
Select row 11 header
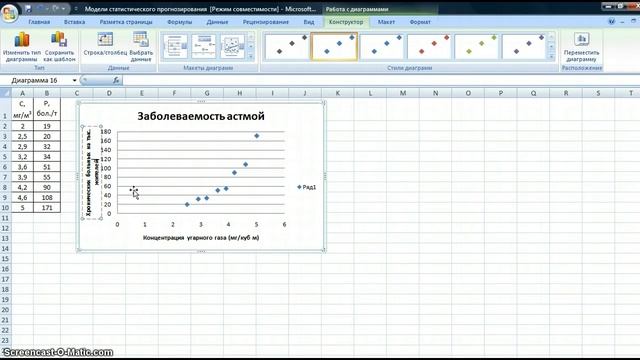(5, 218)
